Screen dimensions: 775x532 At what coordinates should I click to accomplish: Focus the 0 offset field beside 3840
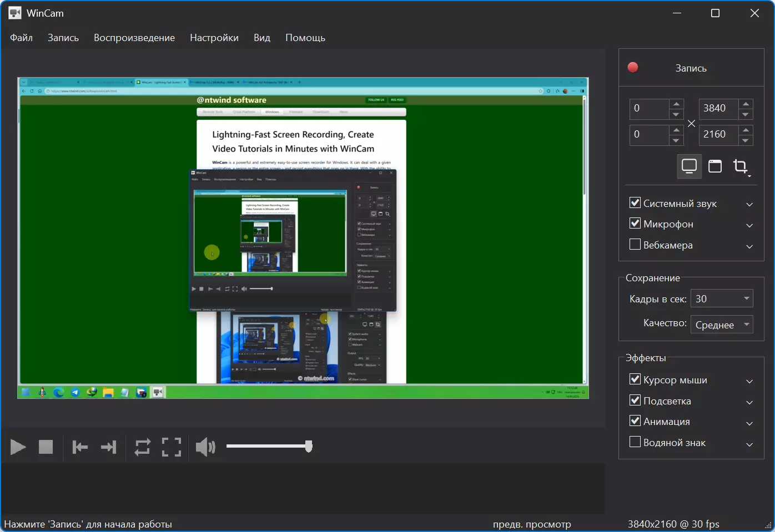tap(649, 109)
